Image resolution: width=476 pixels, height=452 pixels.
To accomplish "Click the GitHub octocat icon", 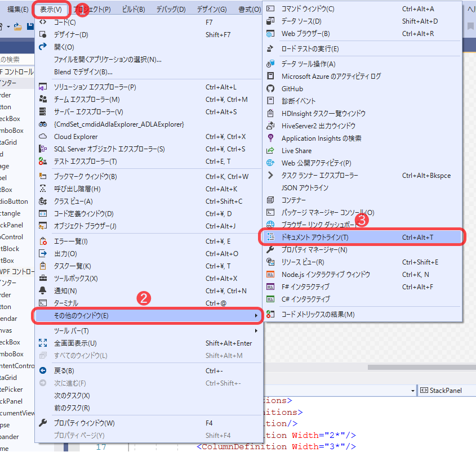I will 270,88.
